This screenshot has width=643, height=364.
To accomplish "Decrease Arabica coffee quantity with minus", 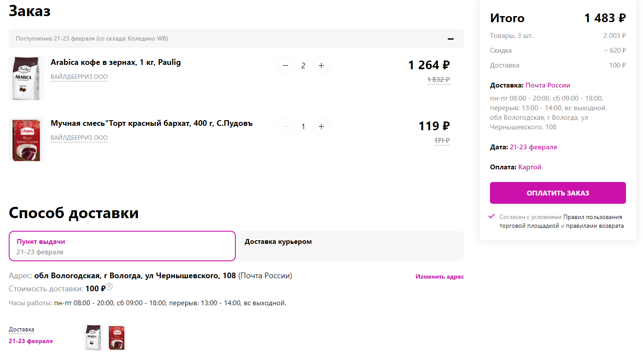I will 286,66.
